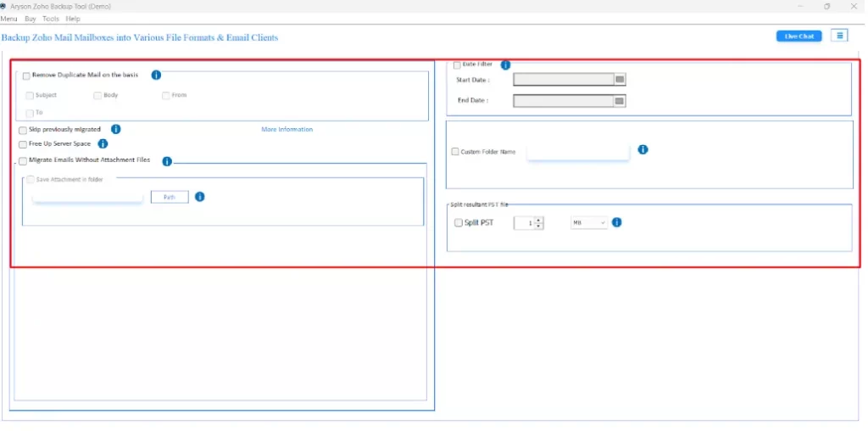Open Start Date calendar picker
The width and height of the screenshot is (868, 431).
pos(620,80)
